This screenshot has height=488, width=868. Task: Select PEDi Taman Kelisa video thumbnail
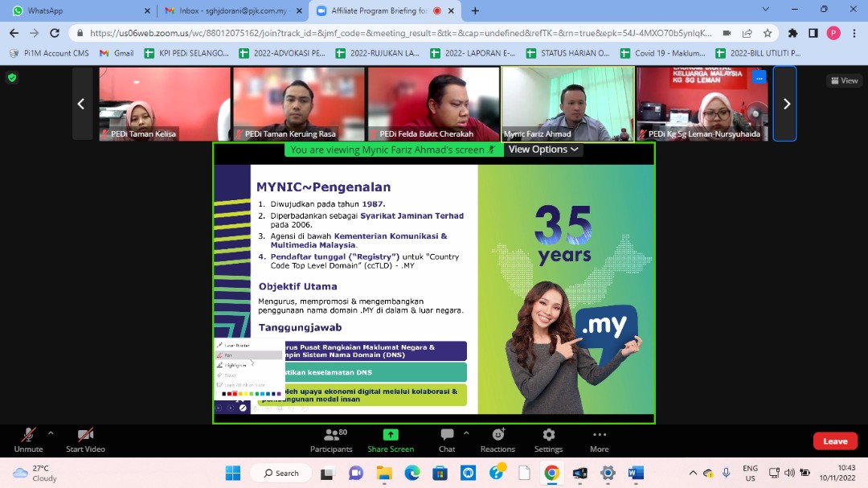[x=165, y=104]
